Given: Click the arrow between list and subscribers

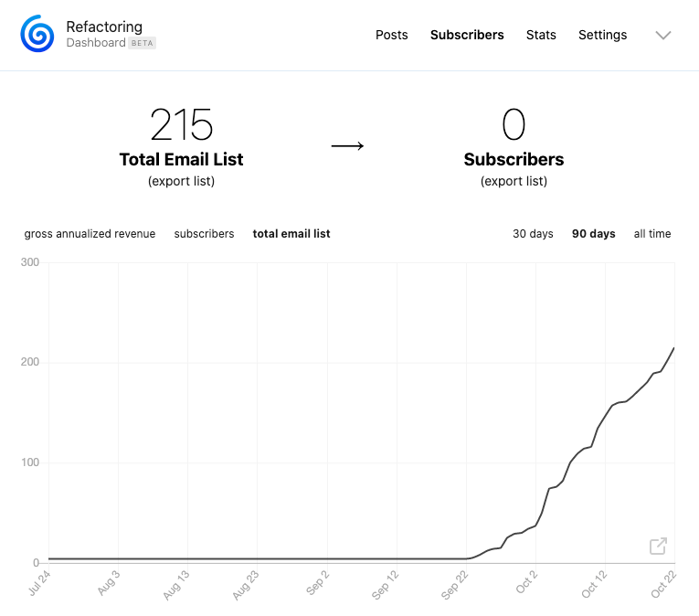Looking at the screenshot, I should coord(347,146).
